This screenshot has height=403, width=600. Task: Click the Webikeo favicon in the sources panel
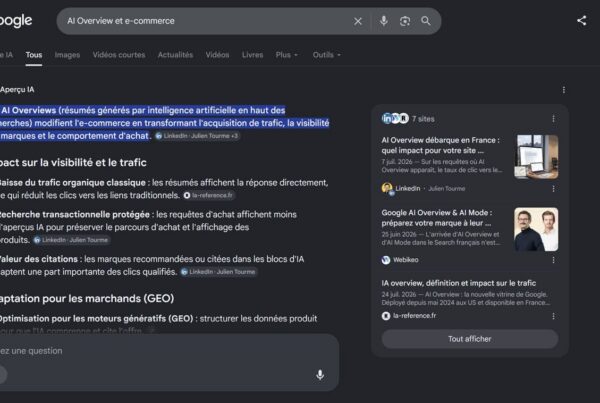[x=386, y=260]
